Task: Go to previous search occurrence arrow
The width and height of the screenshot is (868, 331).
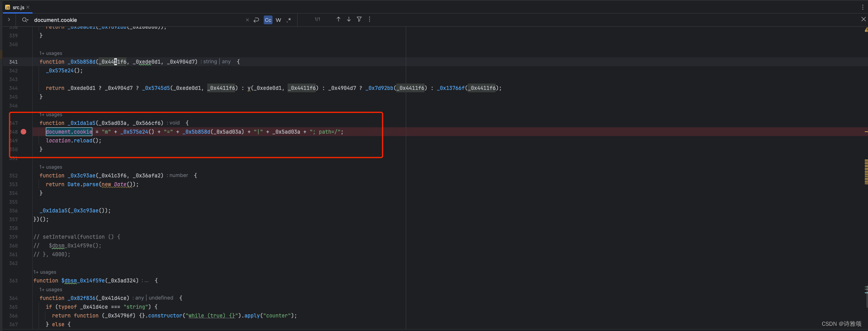Action: [339, 19]
